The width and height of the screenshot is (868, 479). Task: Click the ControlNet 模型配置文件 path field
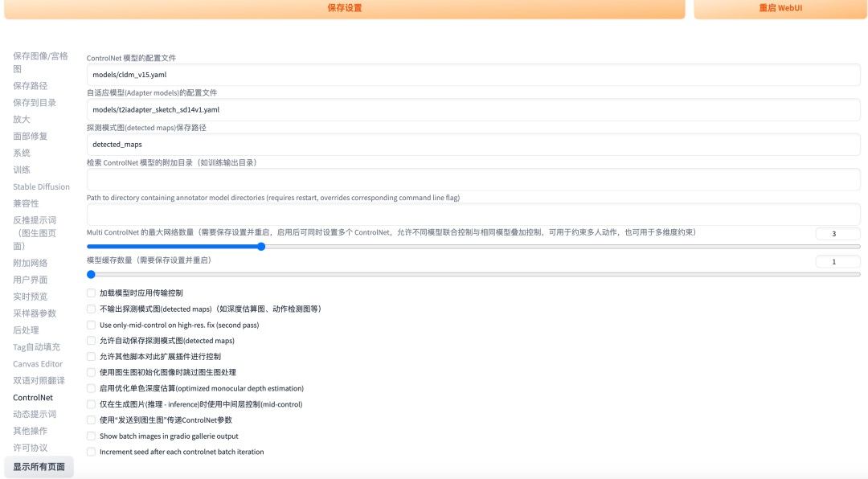[x=474, y=74]
